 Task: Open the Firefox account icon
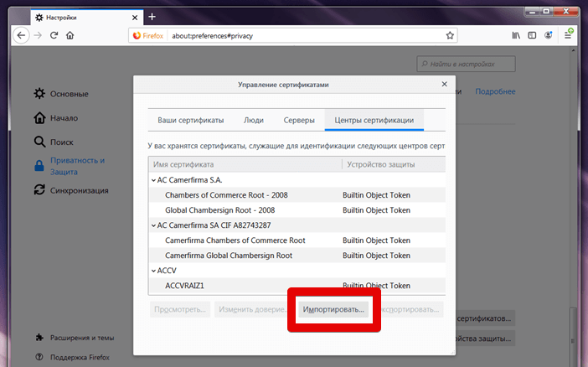pyautogui.click(x=549, y=35)
